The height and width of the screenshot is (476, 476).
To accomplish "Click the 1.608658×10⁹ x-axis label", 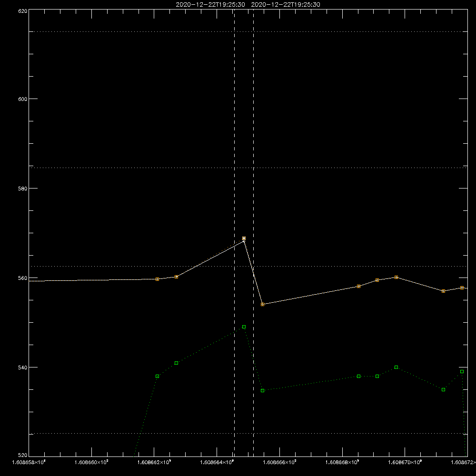I will coord(29,462).
